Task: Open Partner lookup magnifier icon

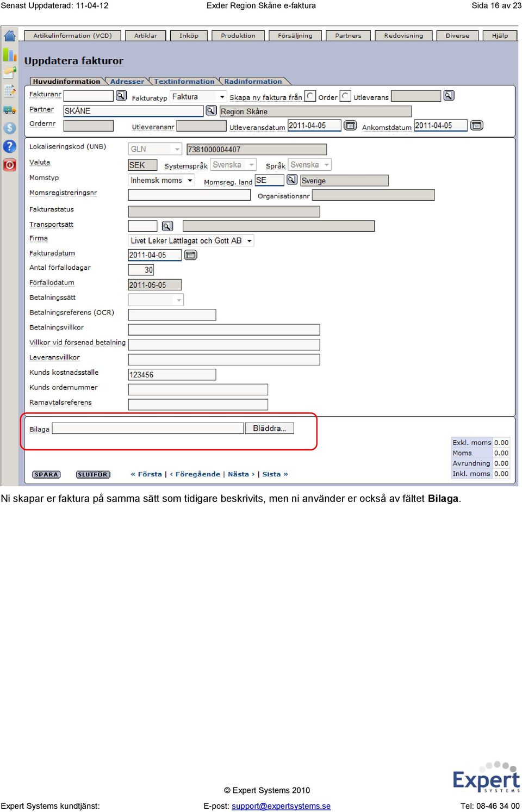Action: point(212,110)
